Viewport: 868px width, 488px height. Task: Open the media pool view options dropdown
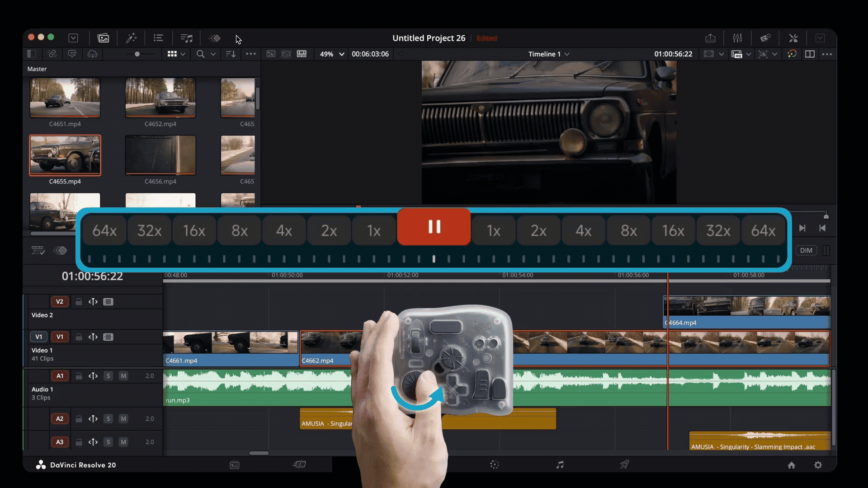(x=176, y=54)
